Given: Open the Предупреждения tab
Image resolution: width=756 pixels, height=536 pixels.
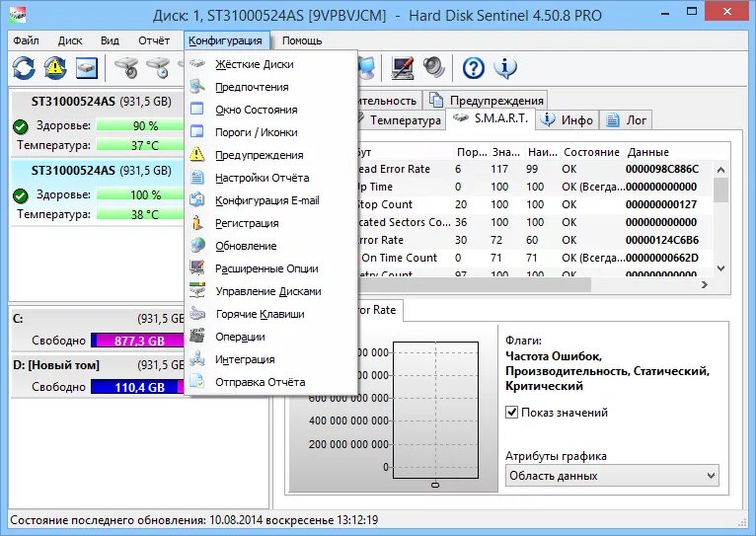Looking at the screenshot, I should tap(487, 101).
